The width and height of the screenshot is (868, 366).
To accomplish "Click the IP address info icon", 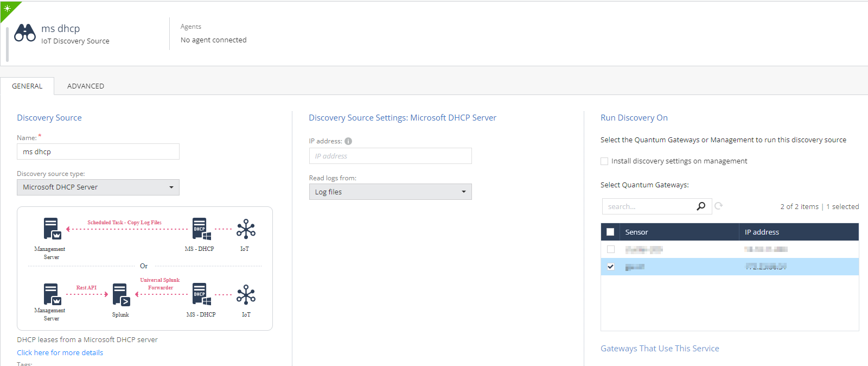I will click(348, 141).
